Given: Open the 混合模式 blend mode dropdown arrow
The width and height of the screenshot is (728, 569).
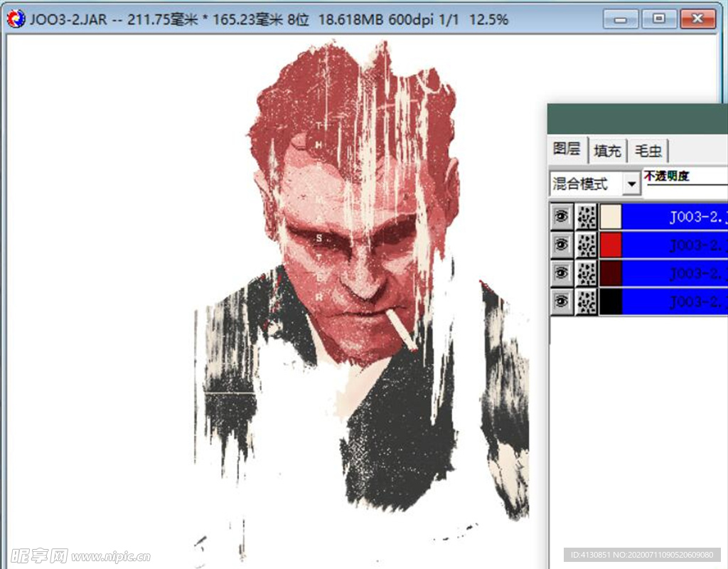Looking at the screenshot, I should (631, 184).
